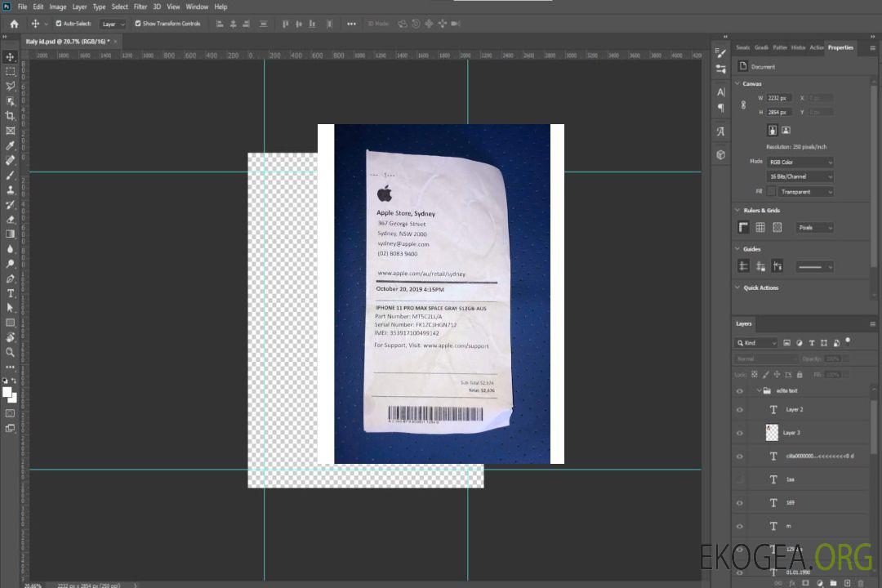Select the Horizontal Type tool
The width and height of the screenshot is (882, 588).
tap(10, 293)
